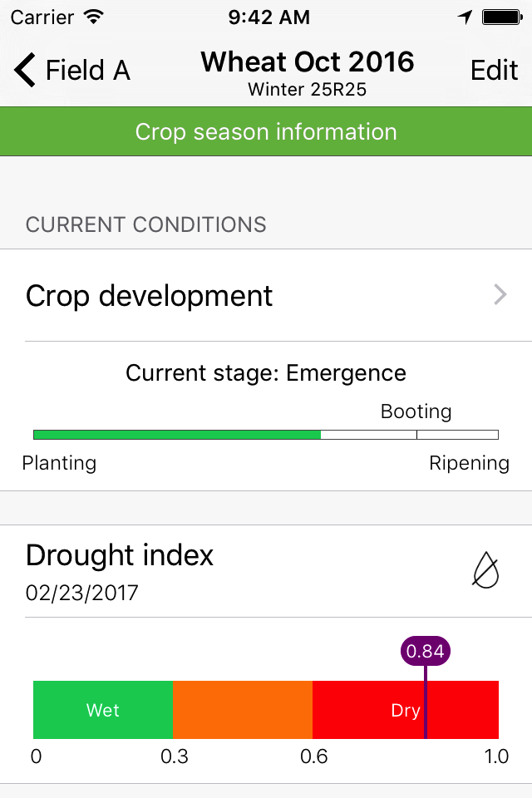
Task: Click the green Wet segment
Action: [x=103, y=709]
